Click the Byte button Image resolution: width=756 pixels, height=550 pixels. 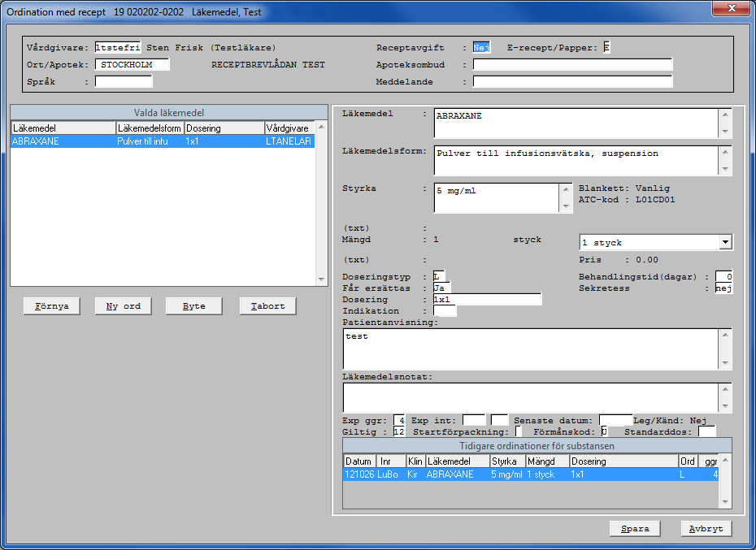point(193,306)
